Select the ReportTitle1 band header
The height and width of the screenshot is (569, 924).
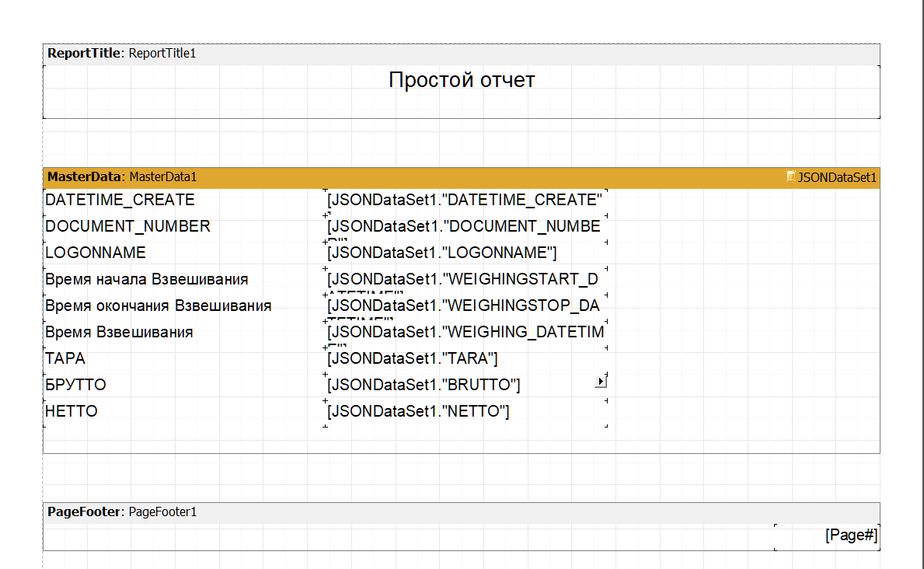pyautogui.click(x=122, y=54)
